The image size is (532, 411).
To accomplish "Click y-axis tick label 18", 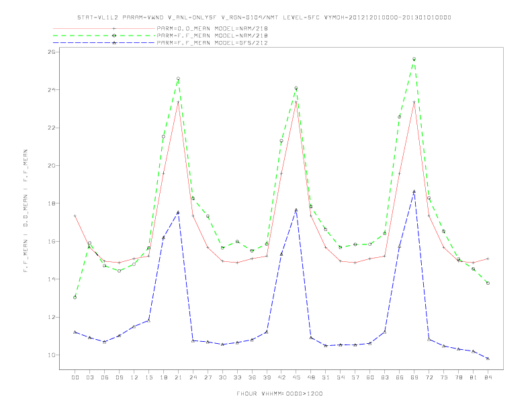I will click(x=52, y=203).
